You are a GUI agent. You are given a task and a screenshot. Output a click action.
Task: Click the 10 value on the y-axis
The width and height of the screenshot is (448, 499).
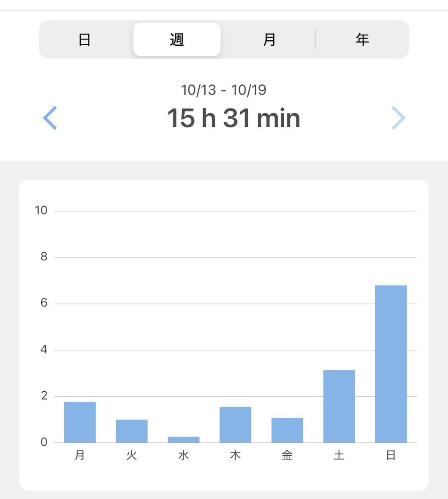(41, 210)
